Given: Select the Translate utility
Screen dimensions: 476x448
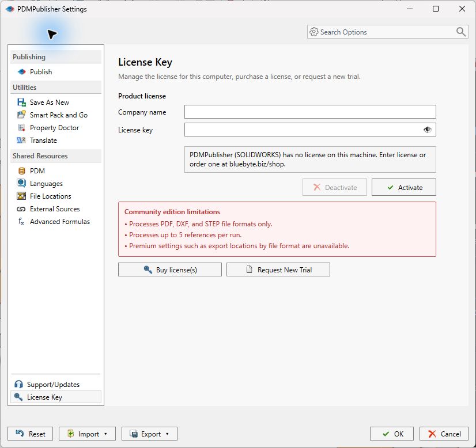Looking at the screenshot, I should pos(56,141).
